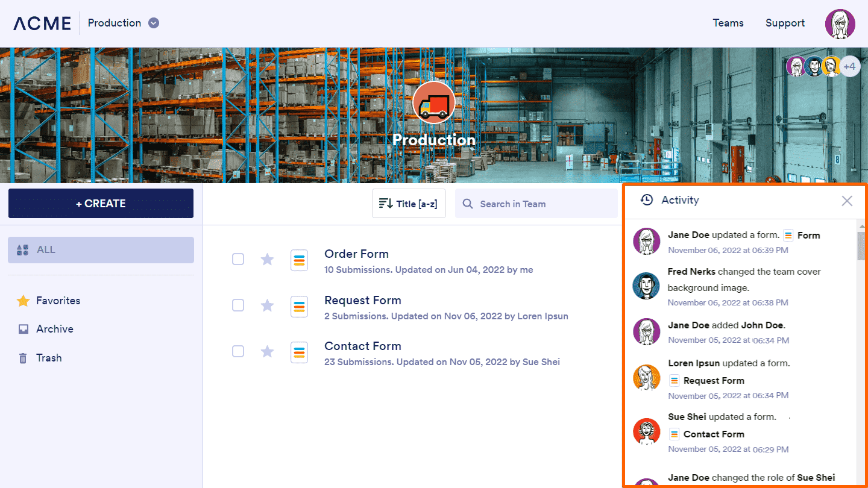The width and height of the screenshot is (868, 488).
Task: Star the Order Form as favorite
Action: pos(267,259)
